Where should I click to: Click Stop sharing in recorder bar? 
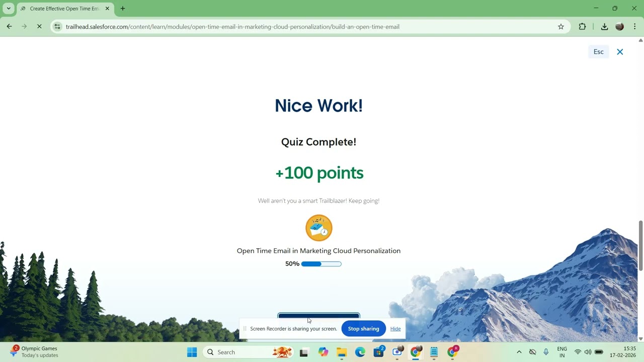(363, 329)
